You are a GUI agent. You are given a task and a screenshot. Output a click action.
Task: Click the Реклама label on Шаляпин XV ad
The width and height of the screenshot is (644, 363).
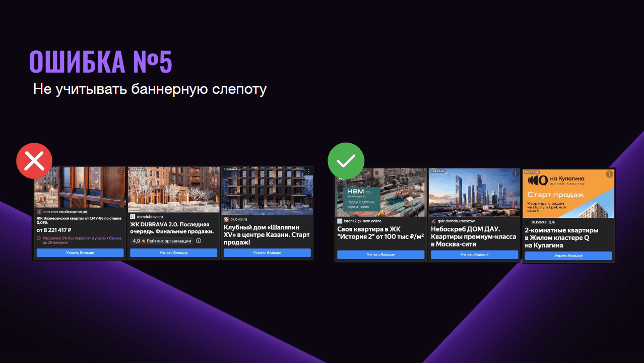(230, 169)
